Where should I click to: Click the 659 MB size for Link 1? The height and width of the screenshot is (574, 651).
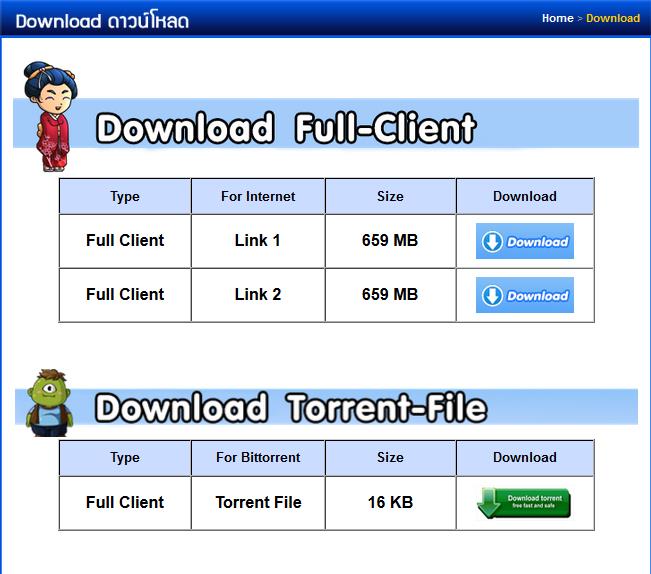click(390, 241)
